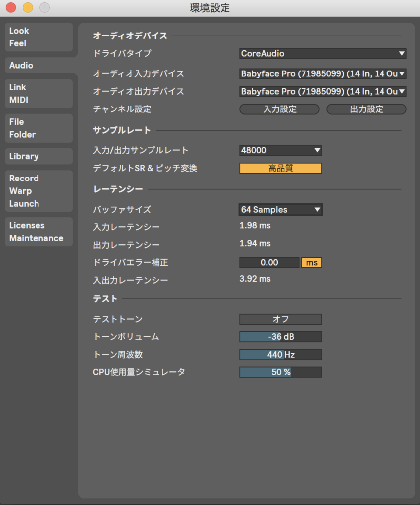Toggle the ms unit button
420x505 pixels.
coord(311,263)
